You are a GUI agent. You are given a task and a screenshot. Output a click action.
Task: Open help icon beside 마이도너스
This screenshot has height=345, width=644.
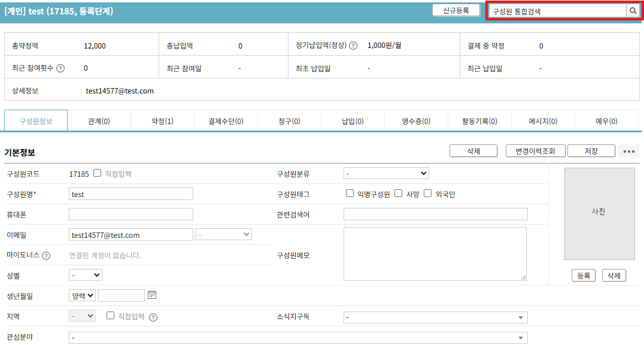(x=46, y=256)
